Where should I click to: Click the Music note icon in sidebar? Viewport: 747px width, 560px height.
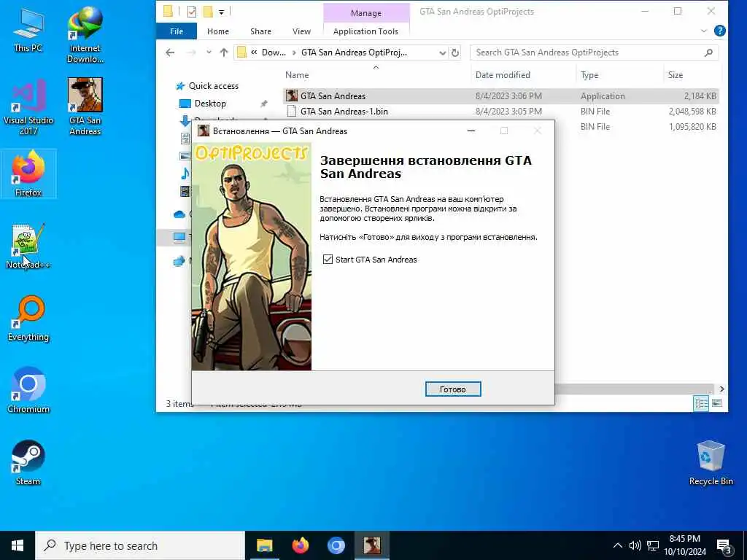[185, 174]
